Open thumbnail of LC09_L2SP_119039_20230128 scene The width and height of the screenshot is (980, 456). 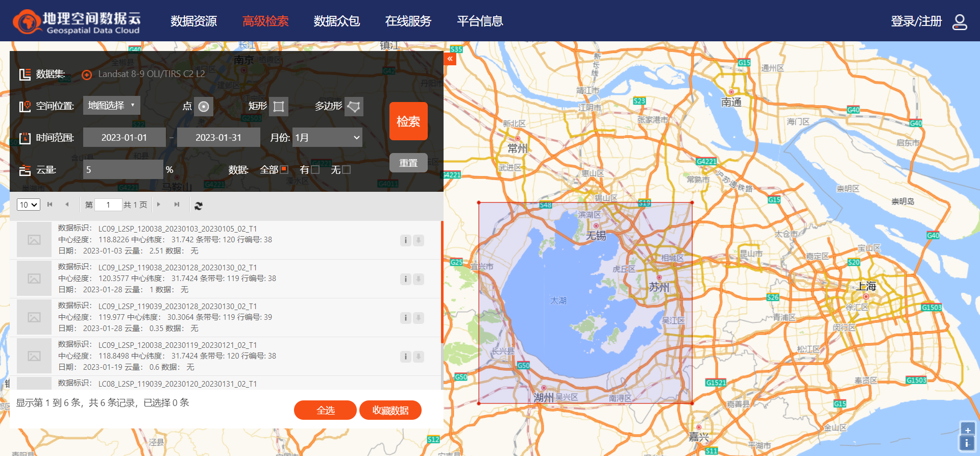[x=34, y=317]
